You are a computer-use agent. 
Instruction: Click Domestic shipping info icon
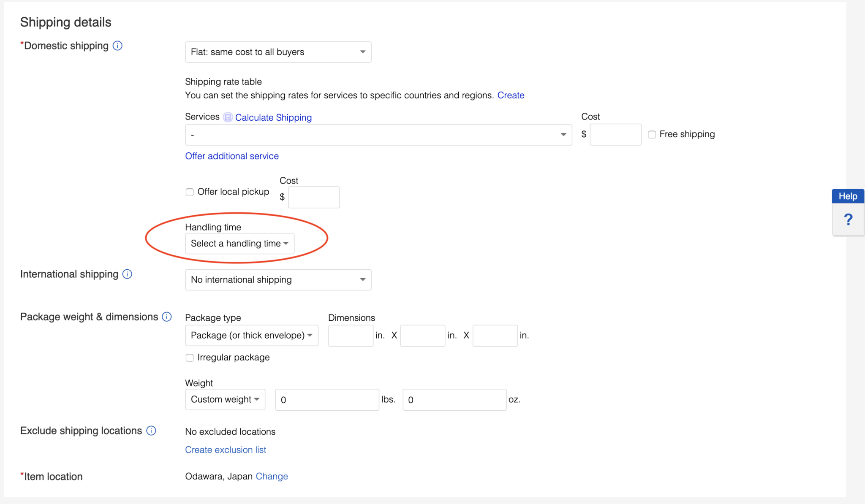point(117,46)
